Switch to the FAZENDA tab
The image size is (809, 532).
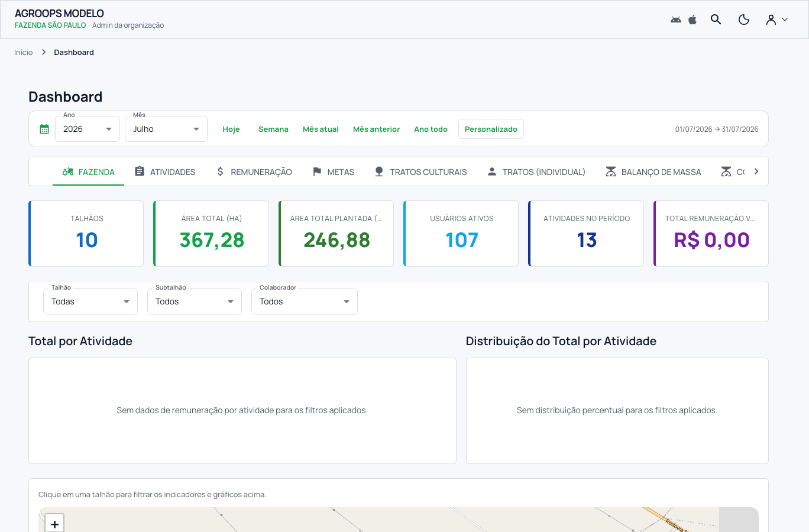(88, 172)
